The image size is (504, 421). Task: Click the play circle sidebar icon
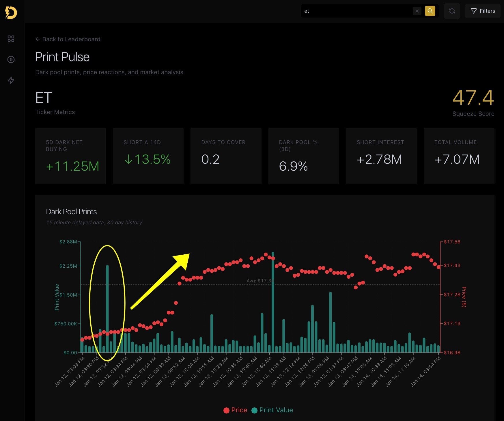pyautogui.click(x=11, y=59)
